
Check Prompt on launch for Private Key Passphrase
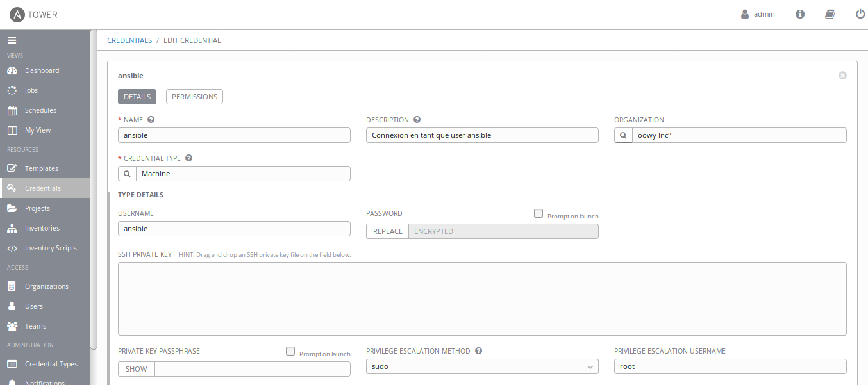coord(290,351)
